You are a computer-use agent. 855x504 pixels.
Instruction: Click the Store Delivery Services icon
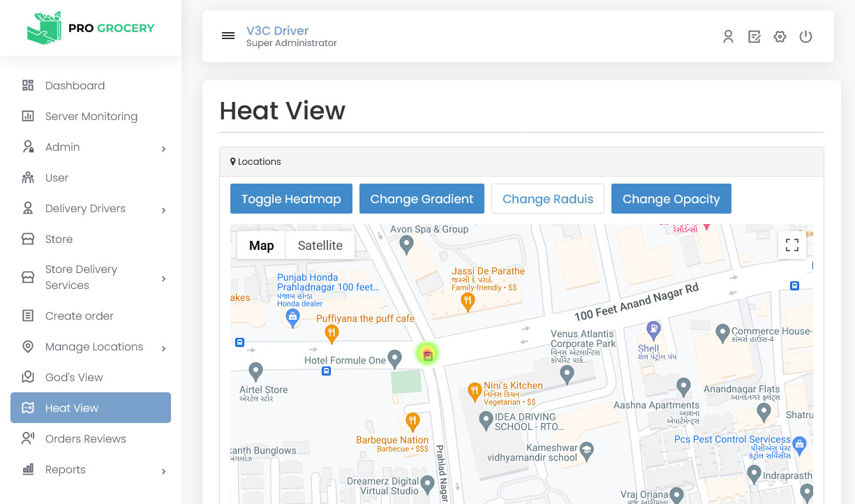(28, 277)
